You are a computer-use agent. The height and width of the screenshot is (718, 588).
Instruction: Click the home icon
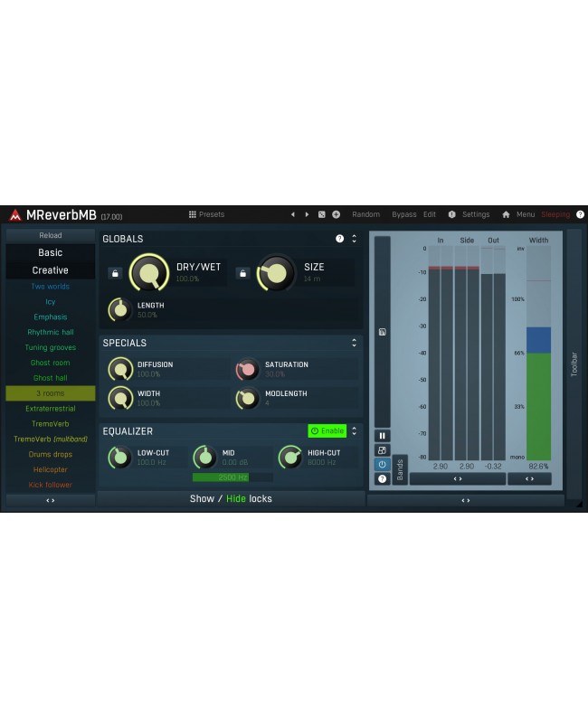click(506, 214)
